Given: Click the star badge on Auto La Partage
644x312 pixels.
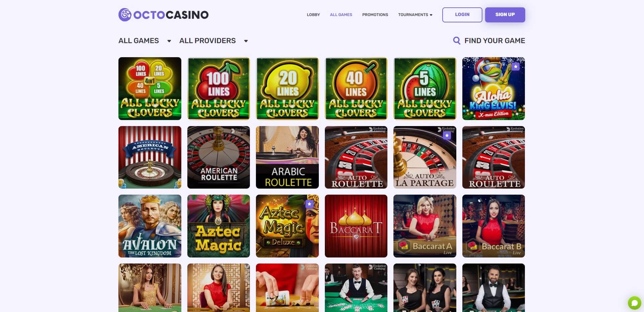Looking at the screenshot, I should pos(447,135).
